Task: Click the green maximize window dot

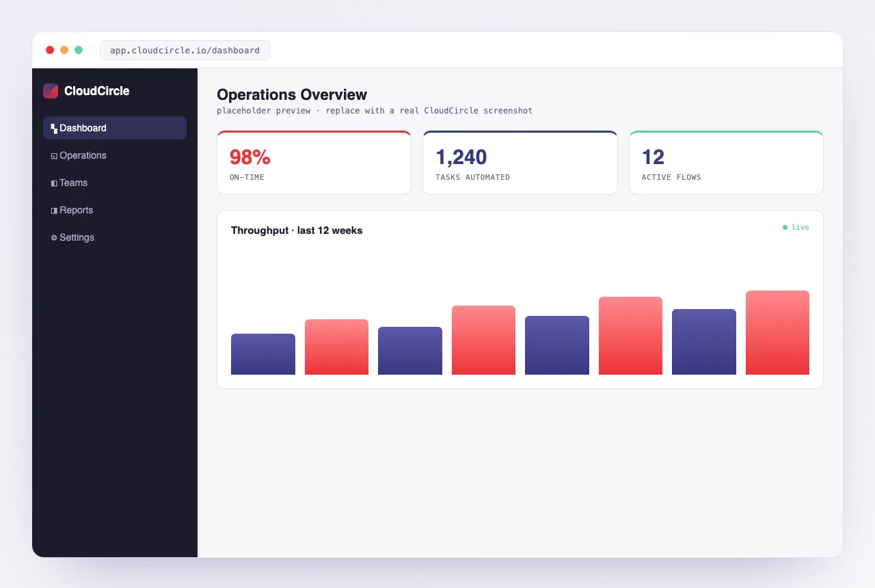Action: pos(79,50)
